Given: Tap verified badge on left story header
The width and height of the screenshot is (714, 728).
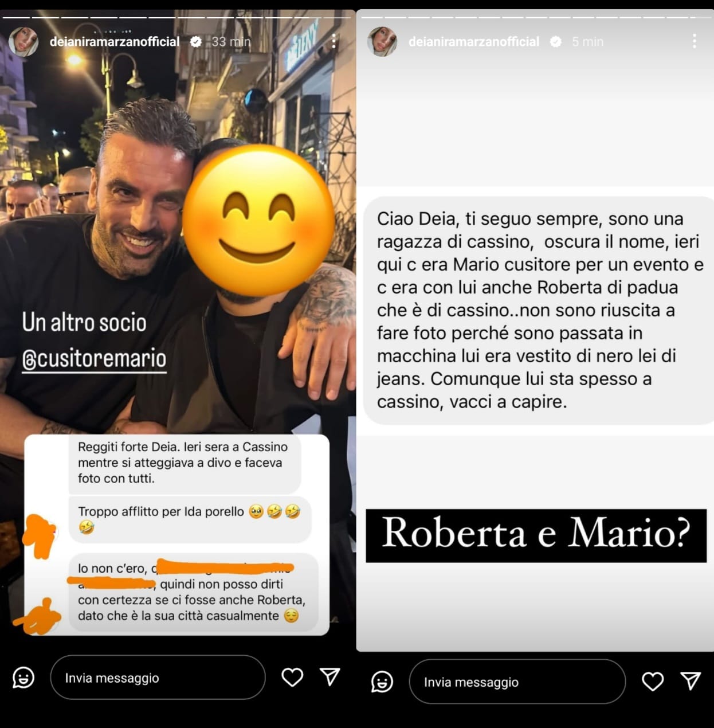Looking at the screenshot, I should click(x=195, y=41).
